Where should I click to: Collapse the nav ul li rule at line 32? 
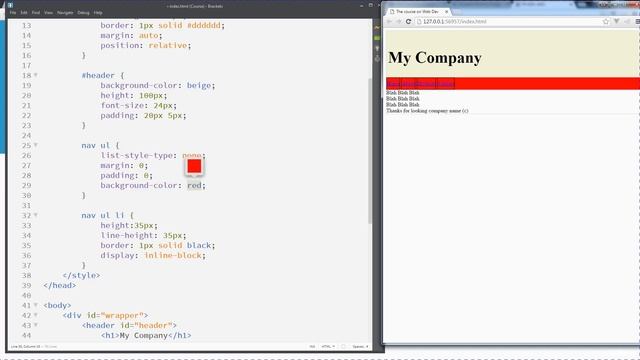click(x=36, y=215)
